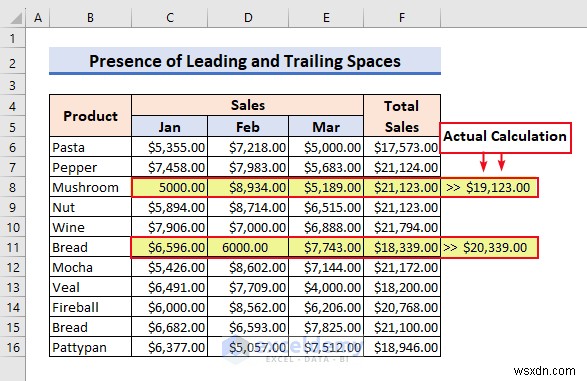Click Pattypan's Jan value $6,377.00
The height and width of the screenshot is (381, 587).
point(170,347)
